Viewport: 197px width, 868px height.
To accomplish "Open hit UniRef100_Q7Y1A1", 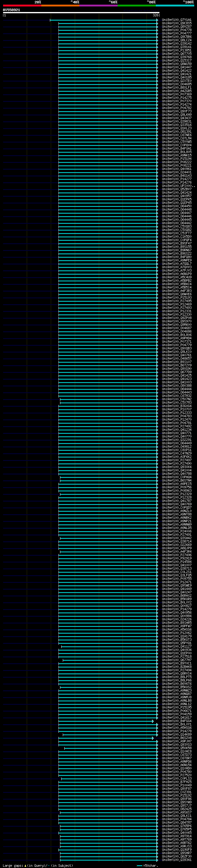I will pos(176,20).
